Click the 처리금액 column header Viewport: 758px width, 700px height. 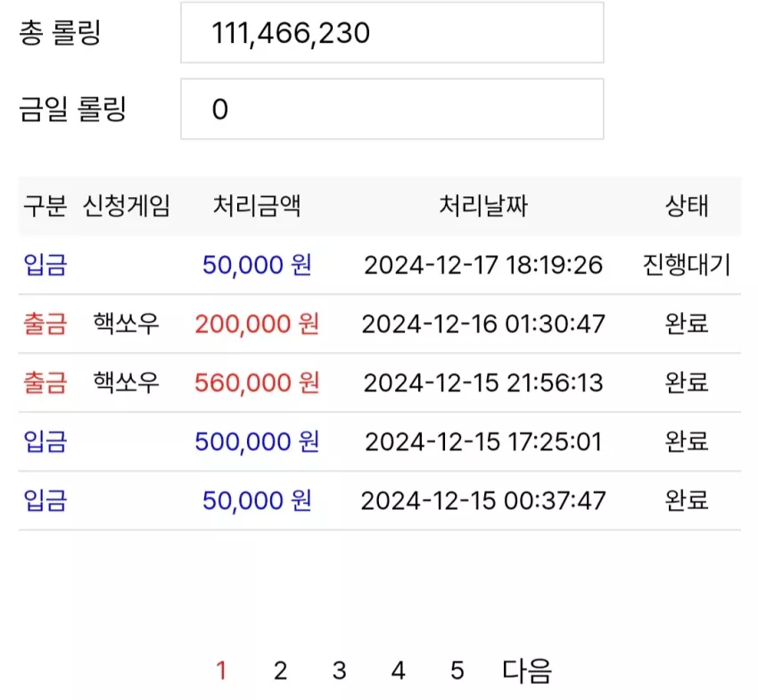257,206
